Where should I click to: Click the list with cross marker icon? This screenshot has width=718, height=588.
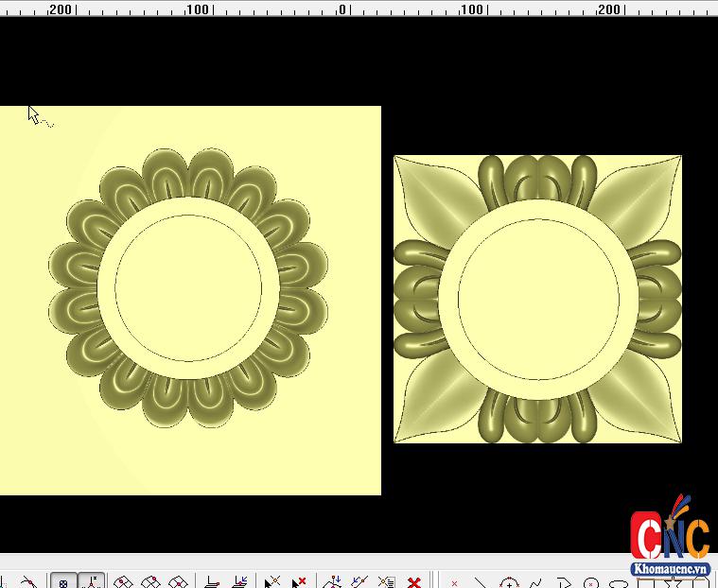(x=386, y=582)
